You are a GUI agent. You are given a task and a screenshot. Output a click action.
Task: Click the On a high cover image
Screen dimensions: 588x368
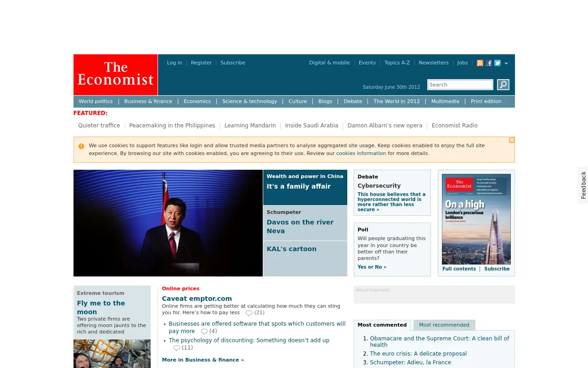tap(476, 219)
